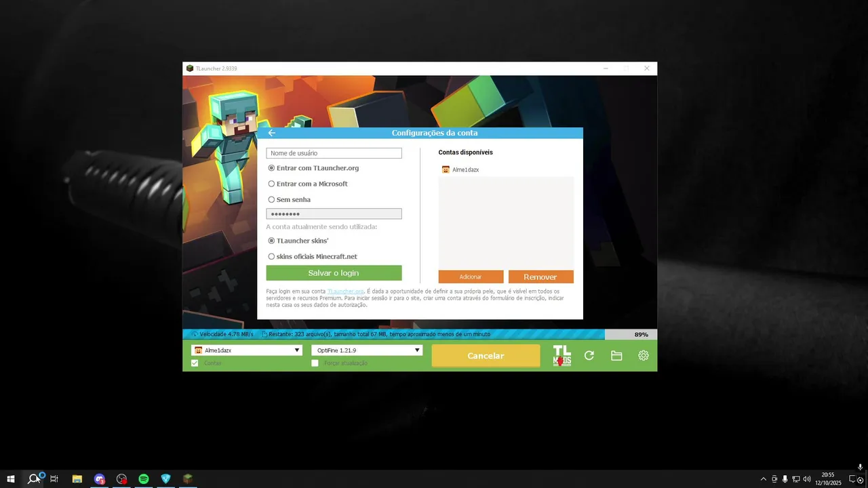Show hidden system tray icons

click(764, 479)
